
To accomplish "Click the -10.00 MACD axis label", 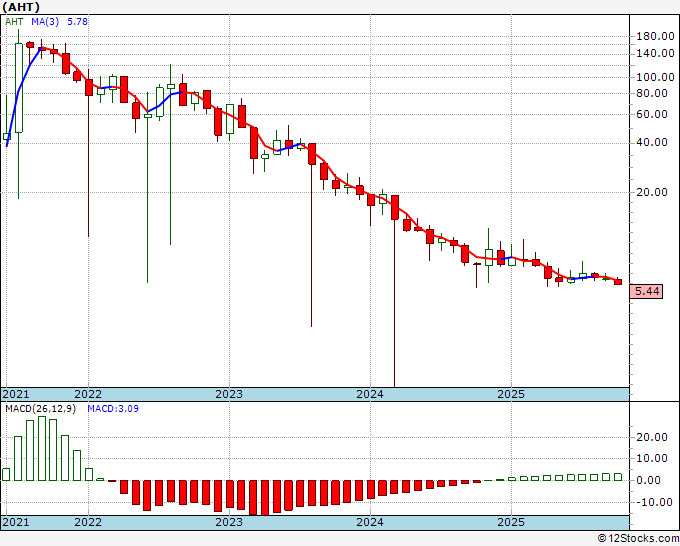I will point(654,502).
